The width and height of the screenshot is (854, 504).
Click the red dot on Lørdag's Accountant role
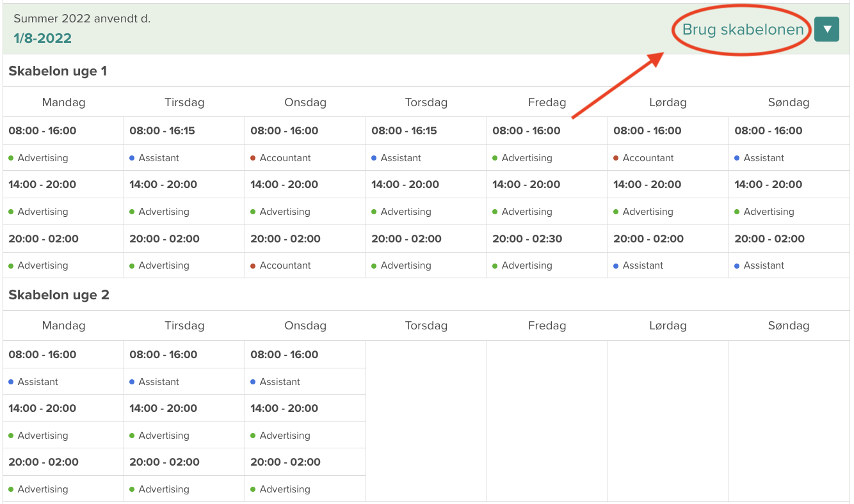(616, 158)
